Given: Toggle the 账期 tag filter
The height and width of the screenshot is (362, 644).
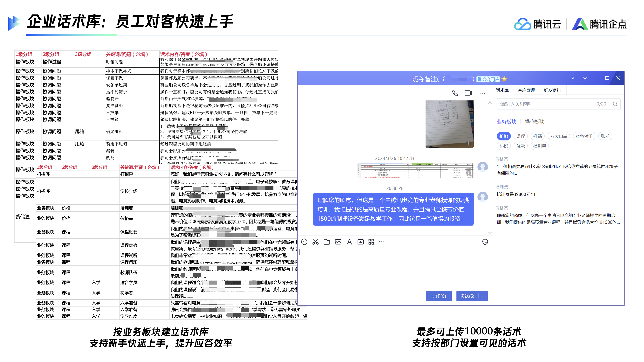Looking at the screenshot, I should pyautogui.click(x=605, y=136).
